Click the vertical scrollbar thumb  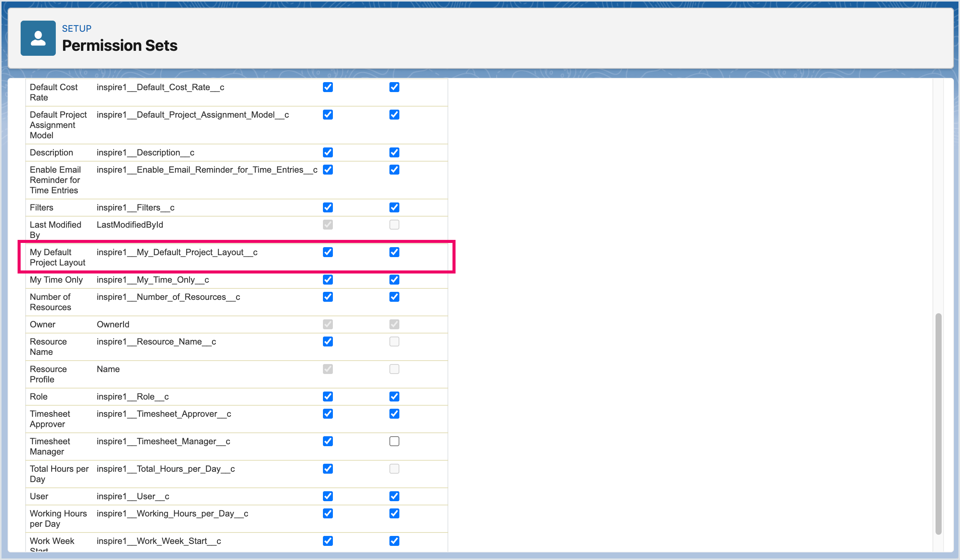[x=938, y=424]
